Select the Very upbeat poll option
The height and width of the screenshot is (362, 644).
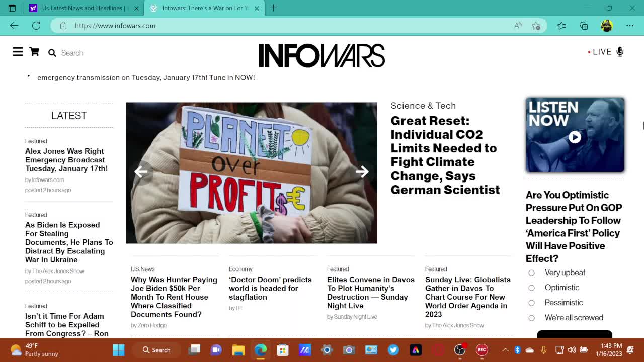(531, 273)
